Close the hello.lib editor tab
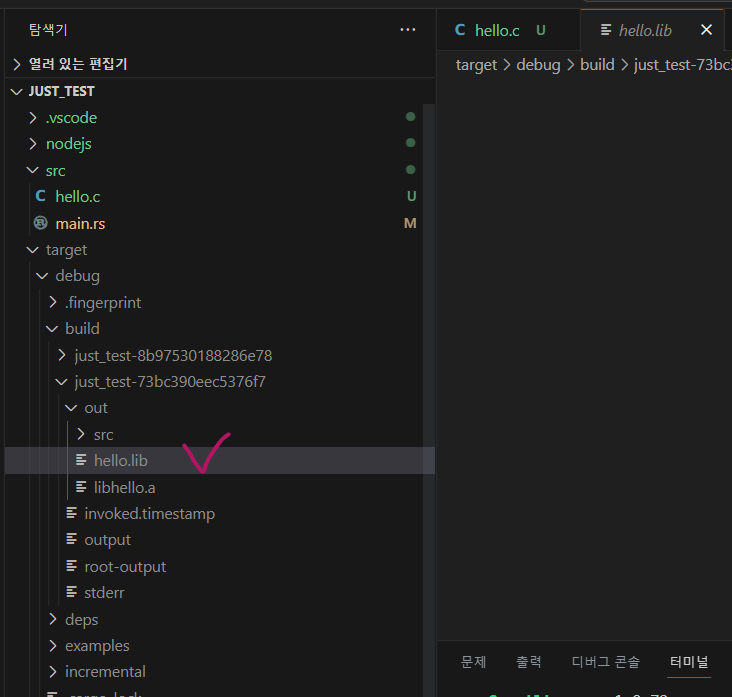 706,30
